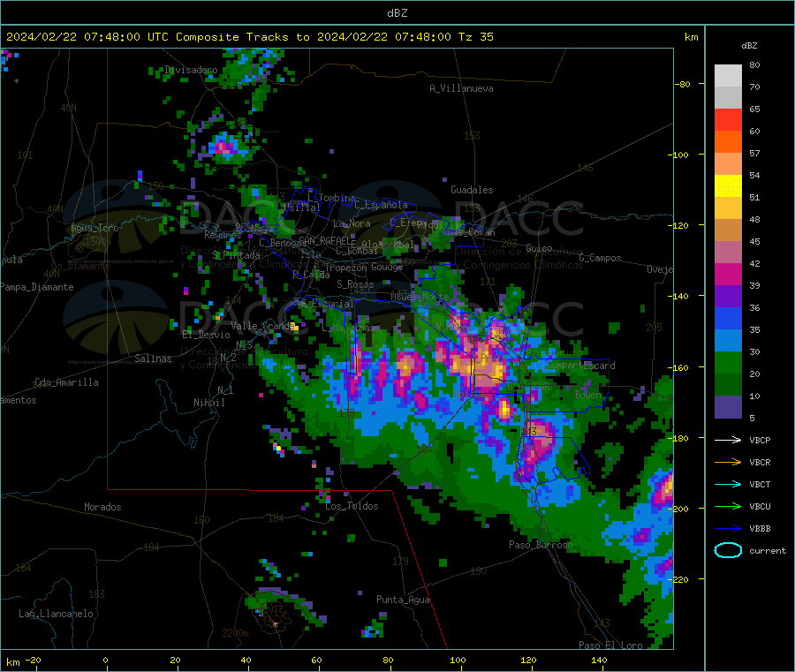Click the 'Morados' map label
The image size is (795, 672).
click(102, 507)
